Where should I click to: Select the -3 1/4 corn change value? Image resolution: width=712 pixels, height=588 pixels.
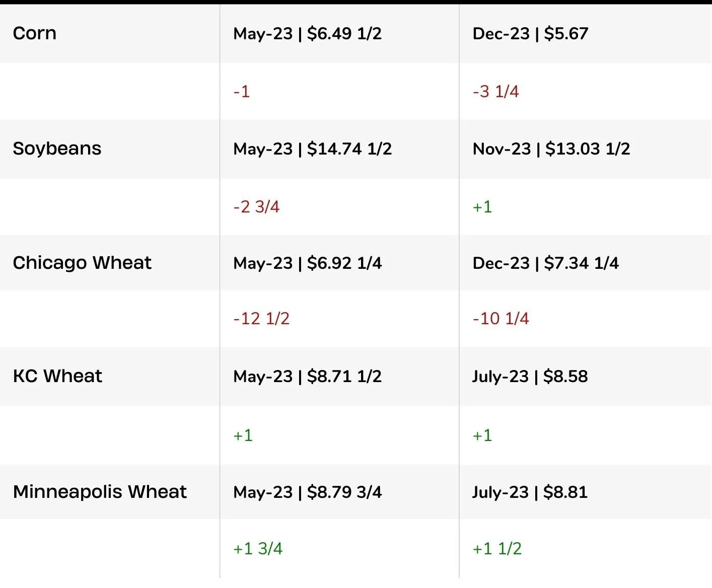pos(495,91)
